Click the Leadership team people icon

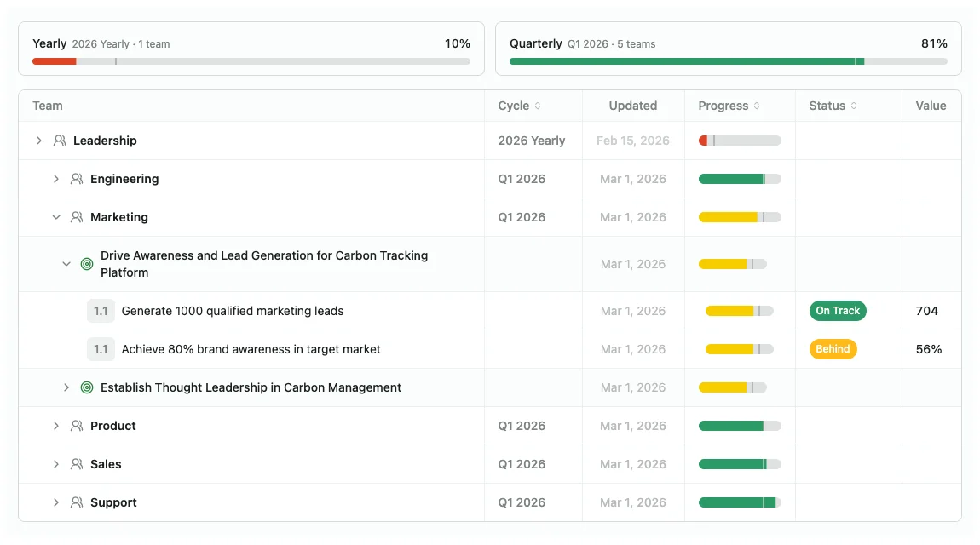[60, 141]
